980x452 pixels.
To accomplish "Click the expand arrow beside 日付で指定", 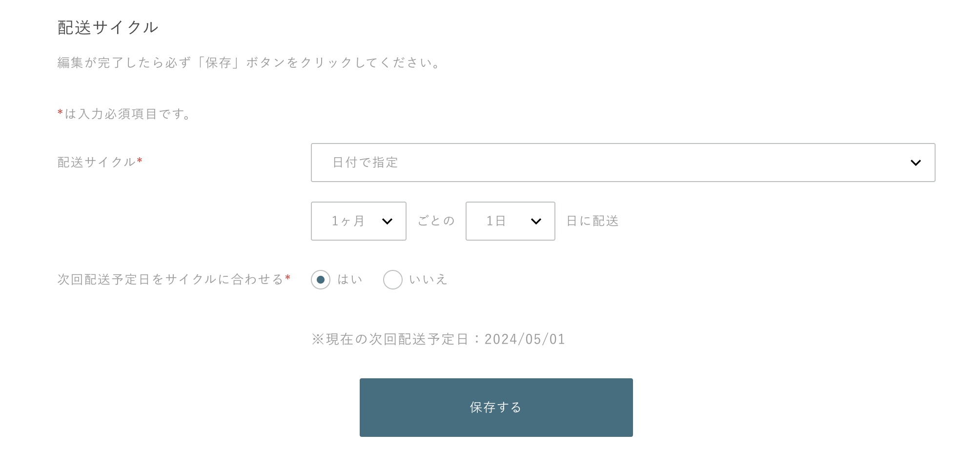I will [x=917, y=163].
